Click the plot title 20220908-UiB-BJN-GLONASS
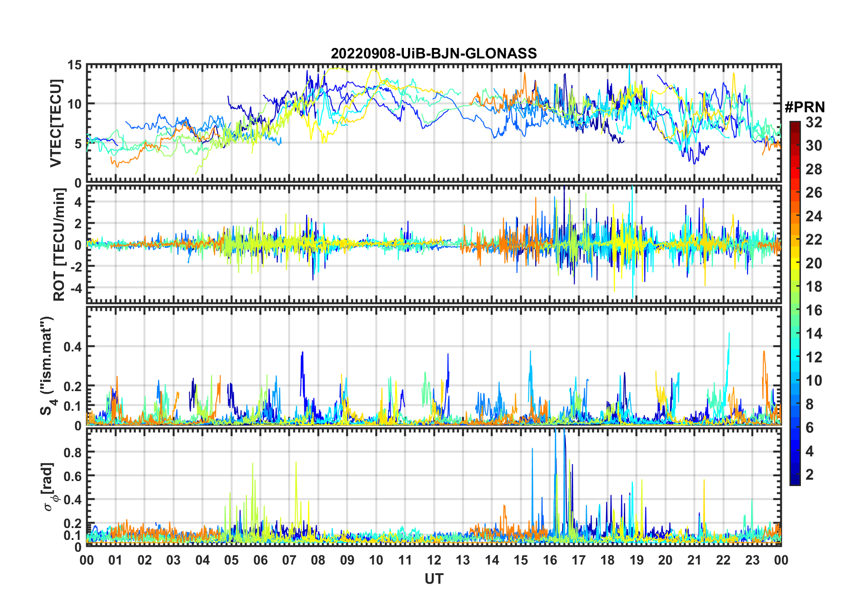This screenshot has width=868, height=607. pos(434,54)
